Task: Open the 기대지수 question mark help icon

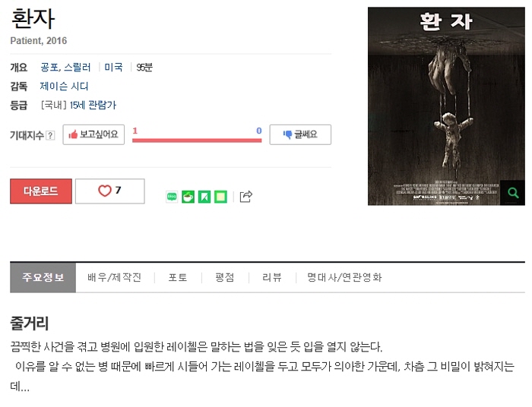Action: [50, 136]
